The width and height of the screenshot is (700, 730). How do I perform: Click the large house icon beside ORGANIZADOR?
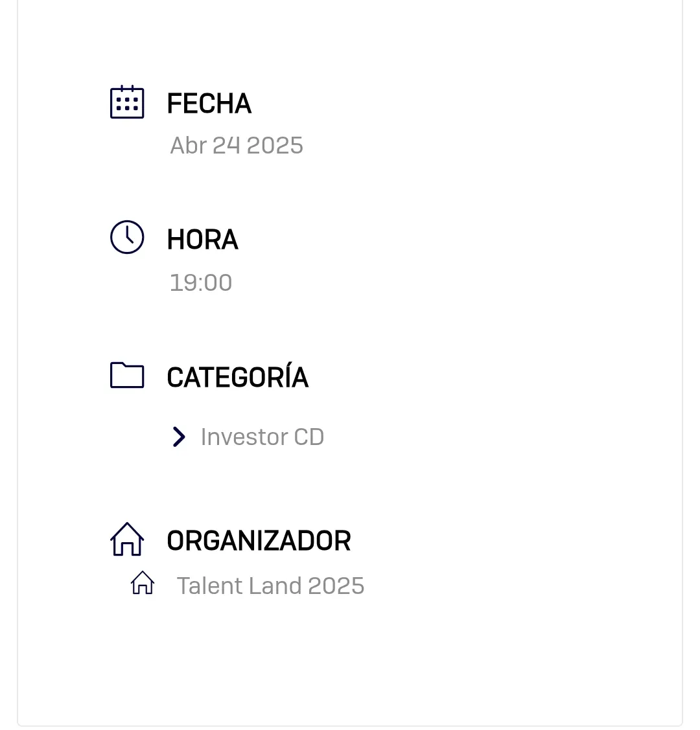pyautogui.click(x=126, y=539)
